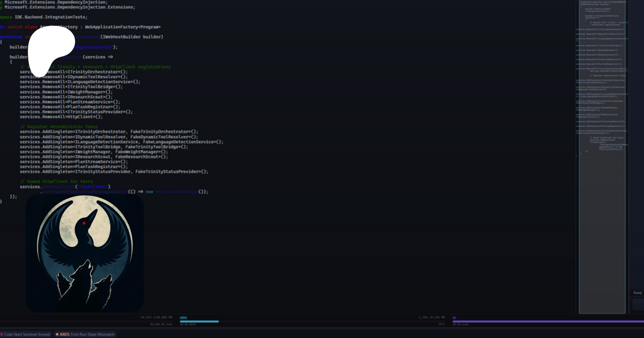Click the cyan GPU usage bar
Image resolution: width=644 pixels, height=338 pixels.
pyautogui.click(x=199, y=322)
